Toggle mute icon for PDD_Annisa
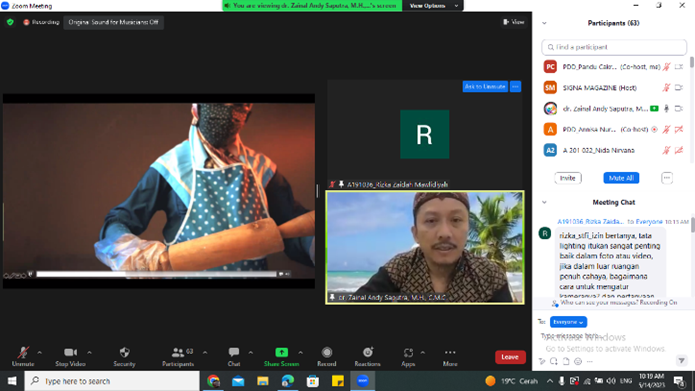This screenshot has width=695, height=391. [x=666, y=129]
